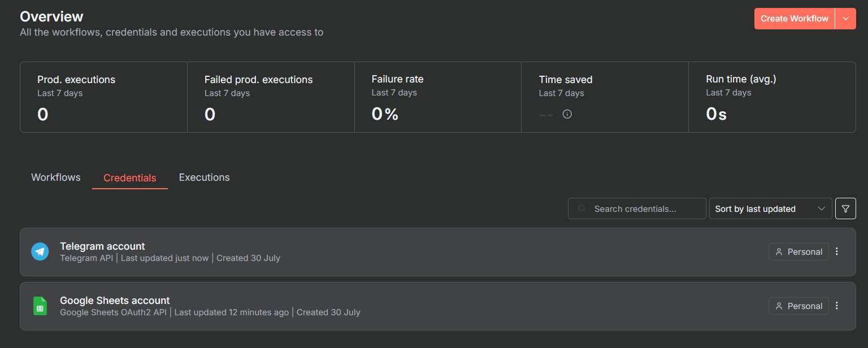Click Personal badge on Telegram account row
This screenshot has height=348, width=868.
798,251
